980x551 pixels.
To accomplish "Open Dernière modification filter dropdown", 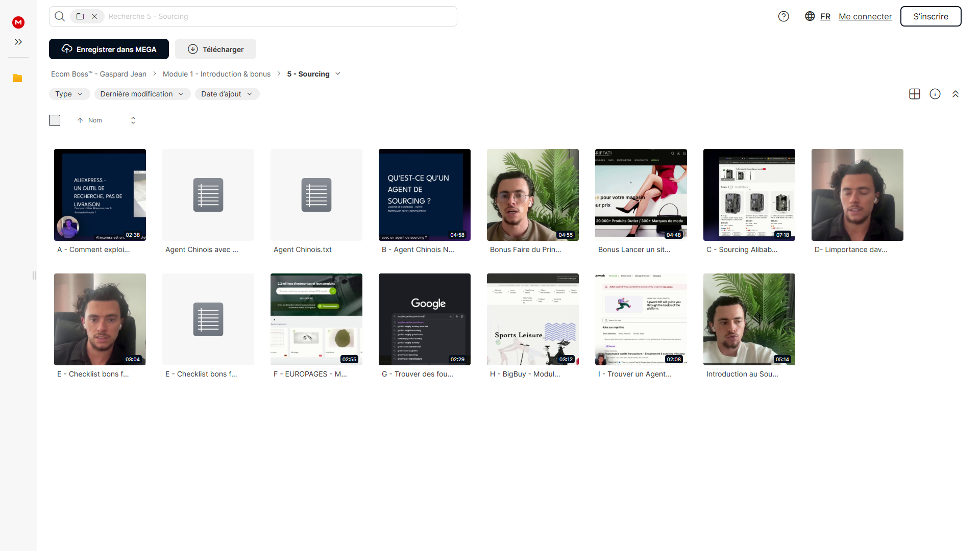I will coord(142,94).
